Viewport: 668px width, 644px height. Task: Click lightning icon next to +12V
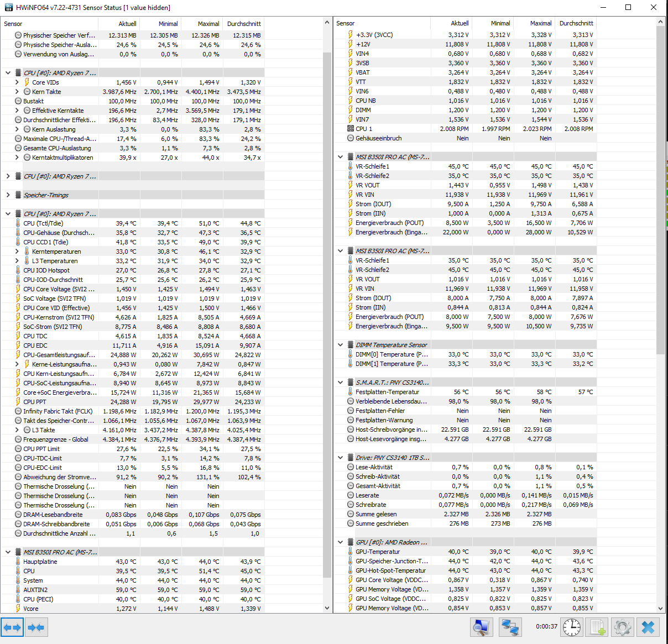click(350, 44)
